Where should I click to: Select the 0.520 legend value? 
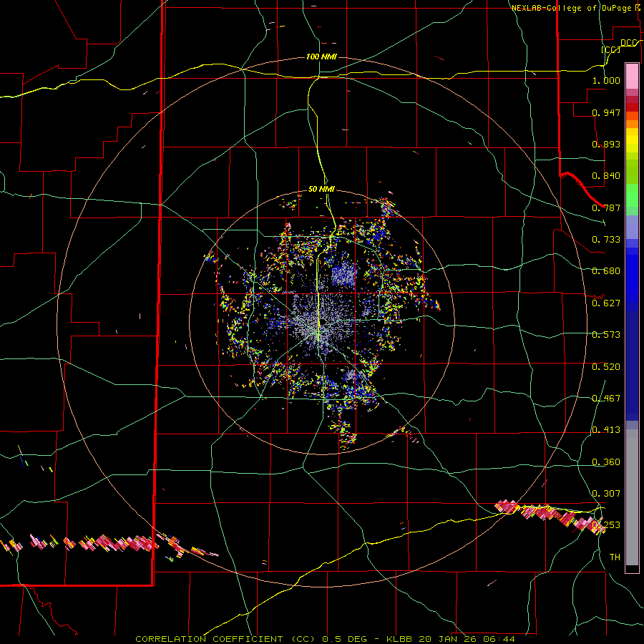coord(606,367)
